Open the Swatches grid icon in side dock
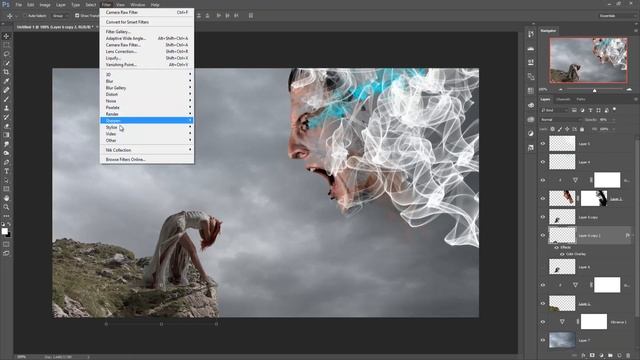The image size is (640, 360). click(531, 91)
